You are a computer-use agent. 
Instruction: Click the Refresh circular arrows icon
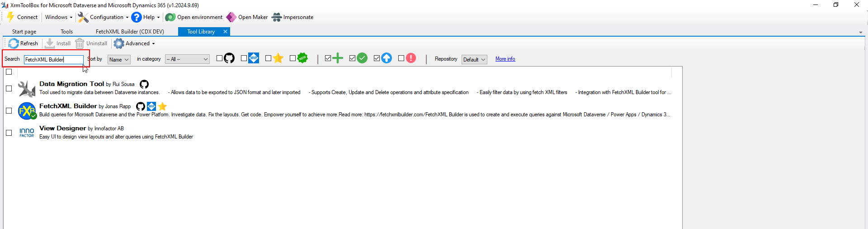pyautogui.click(x=14, y=43)
